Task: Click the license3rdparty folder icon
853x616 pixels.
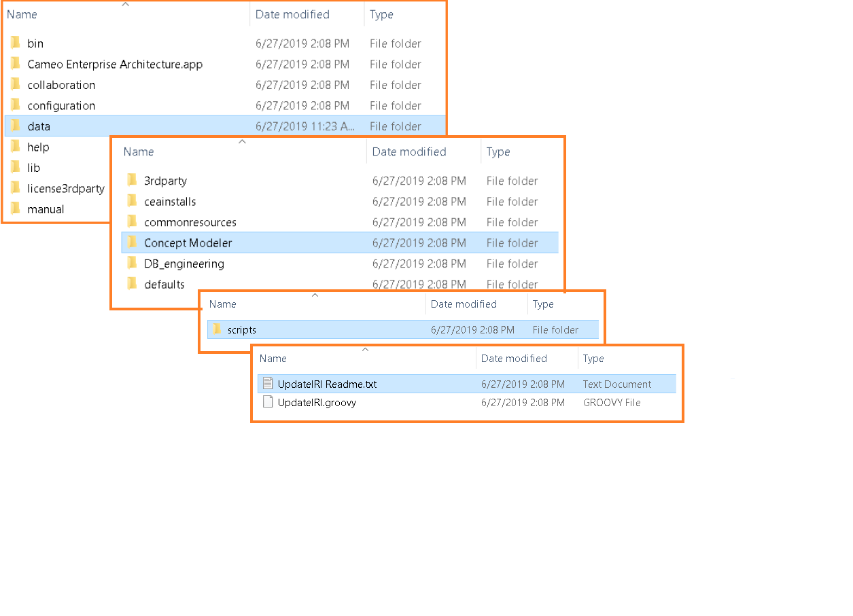Action: [x=16, y=188]
